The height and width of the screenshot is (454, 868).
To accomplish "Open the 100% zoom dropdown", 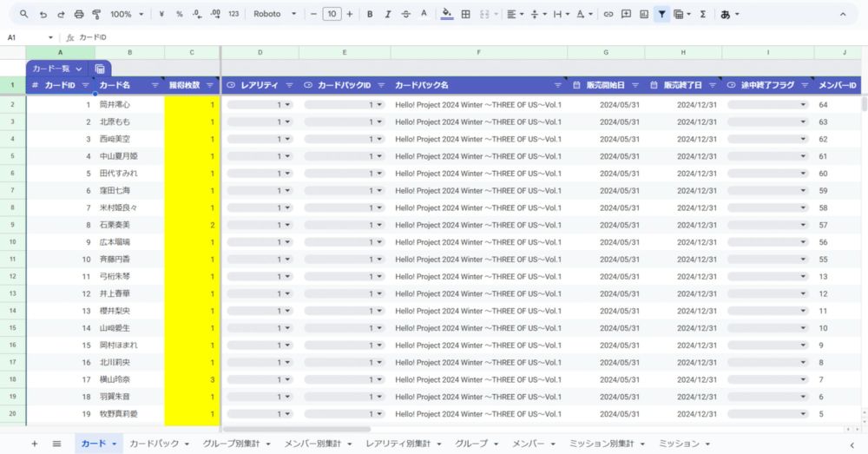I will click(127, 15).
